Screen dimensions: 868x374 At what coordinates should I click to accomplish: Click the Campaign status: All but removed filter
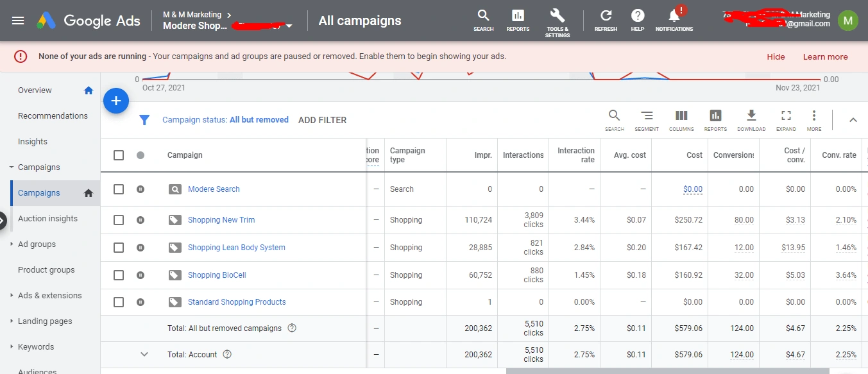[225, 120]
